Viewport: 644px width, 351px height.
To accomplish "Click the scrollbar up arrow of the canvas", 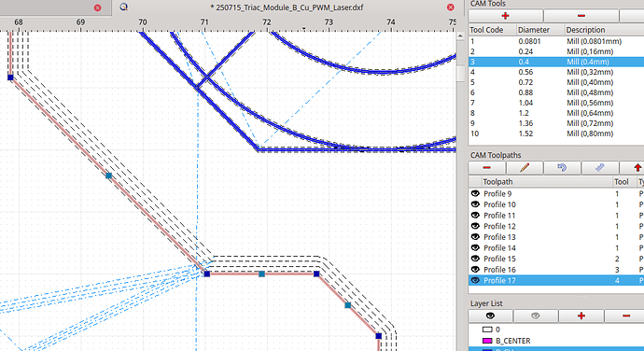I will [x=460, y=36].
